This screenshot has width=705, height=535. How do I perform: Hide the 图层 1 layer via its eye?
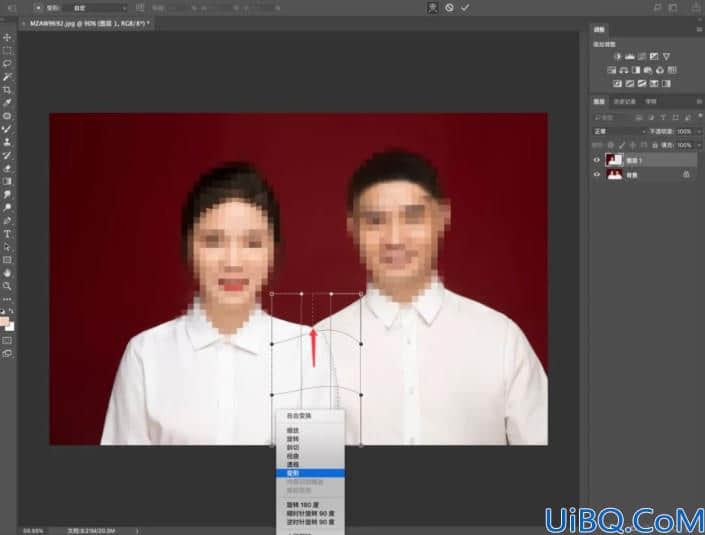pos(597,160)
